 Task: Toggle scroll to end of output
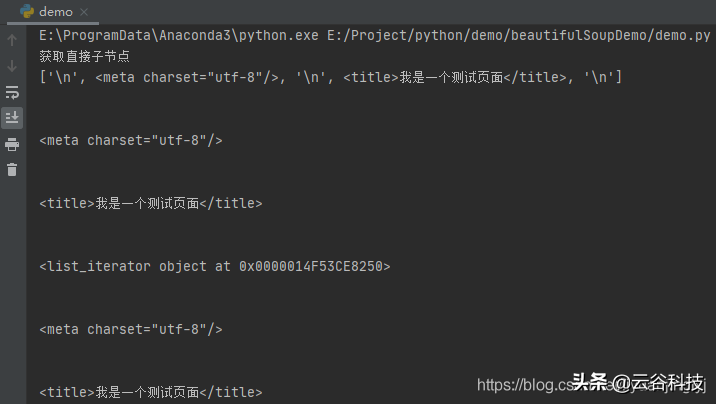12,118
